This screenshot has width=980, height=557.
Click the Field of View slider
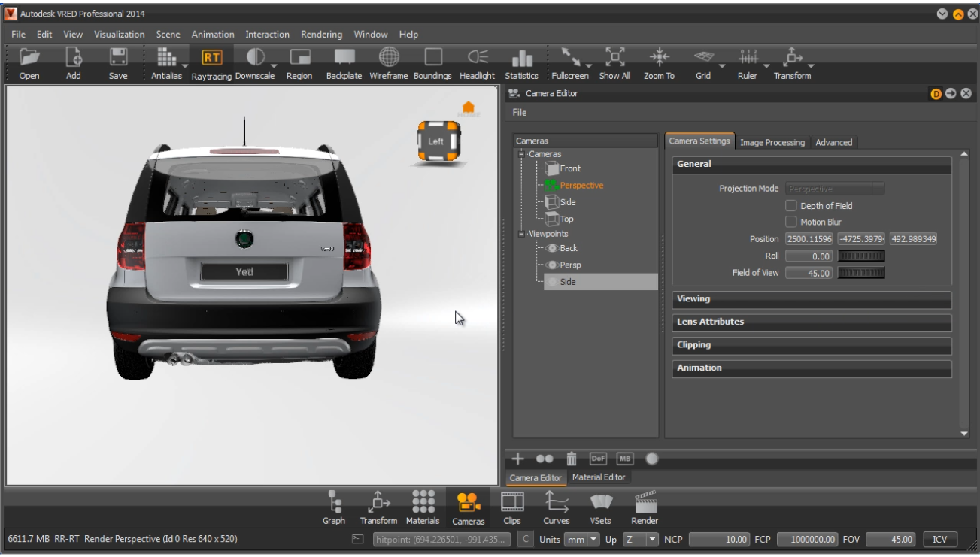point(861,273)
